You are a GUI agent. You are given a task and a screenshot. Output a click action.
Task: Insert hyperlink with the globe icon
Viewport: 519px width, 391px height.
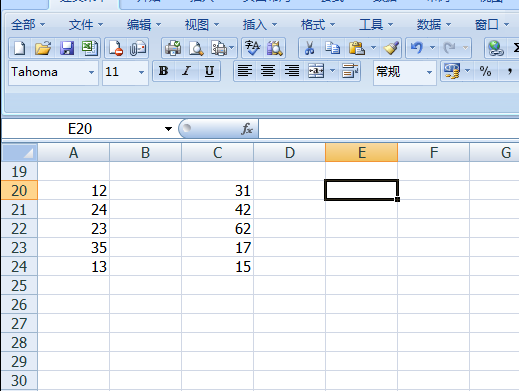click(495, 48)
